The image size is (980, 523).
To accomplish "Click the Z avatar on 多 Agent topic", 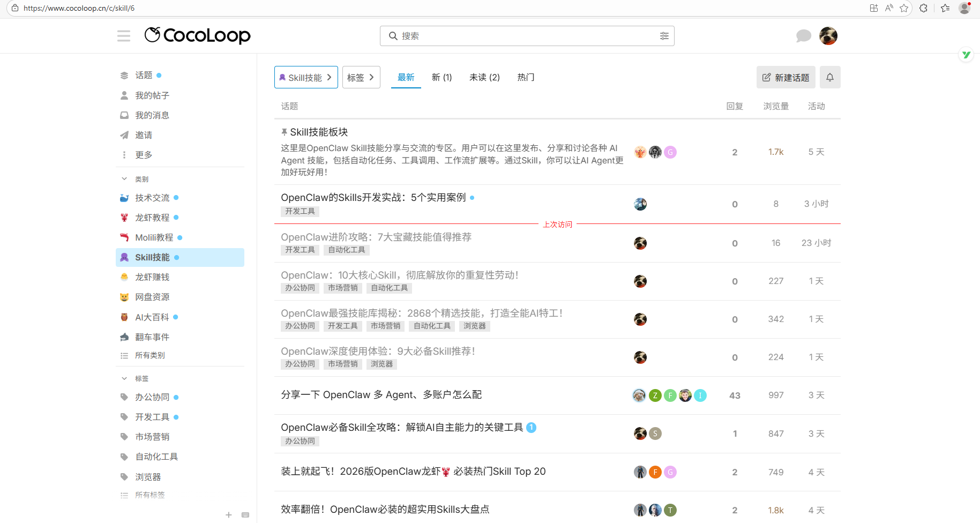I will (x=655, y=395).
